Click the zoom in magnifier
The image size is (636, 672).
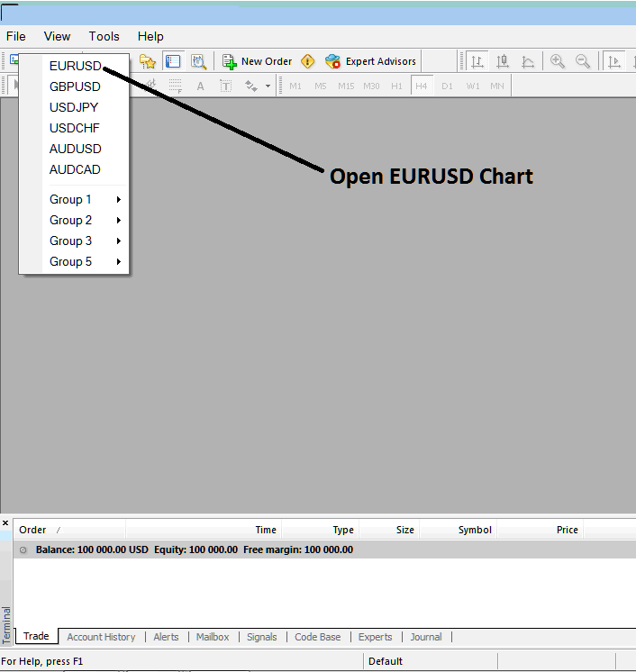point(558,61)
